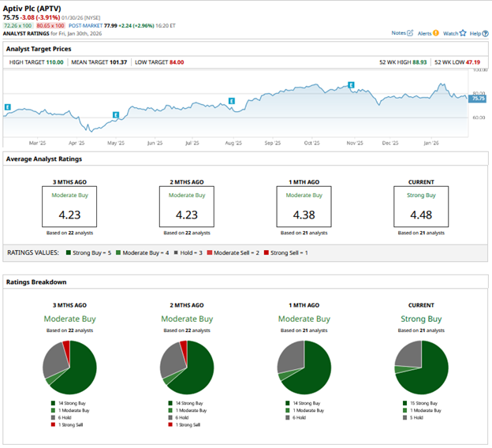Click the earnings marker at chart's left edge
The height and width of the screenshot is (448, 492).
(7, 106)
